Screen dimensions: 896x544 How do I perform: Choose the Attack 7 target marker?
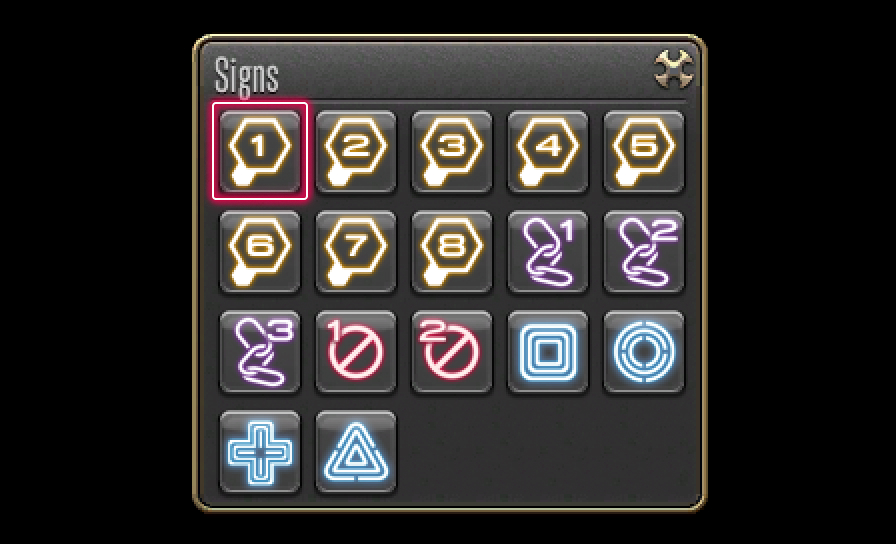356,252
